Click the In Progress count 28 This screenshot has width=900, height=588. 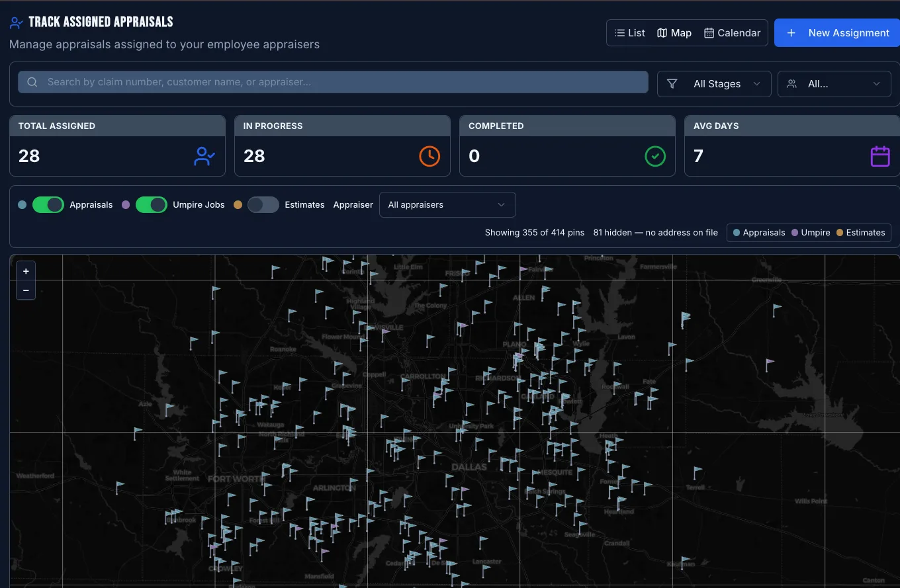click(x=254, y=156)
